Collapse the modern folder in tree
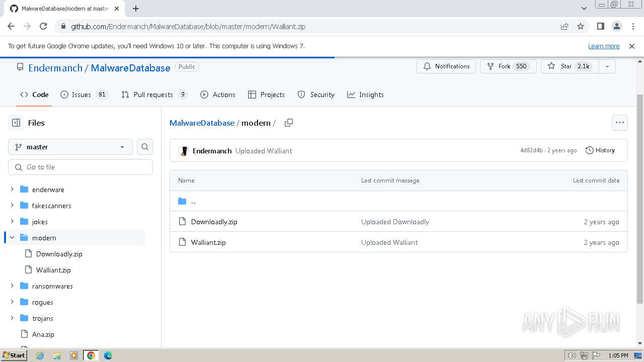This screenshot has height=362, width=644. pos(12,238)
